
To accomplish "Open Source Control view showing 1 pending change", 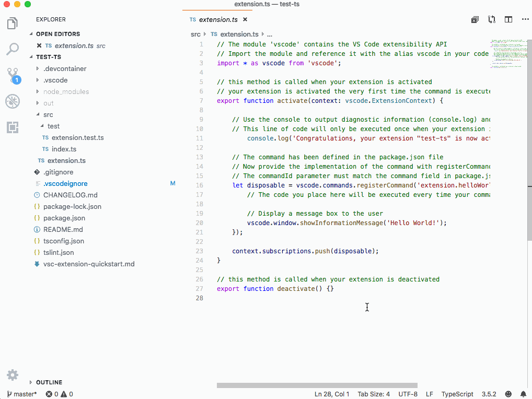I will point(12,75).
